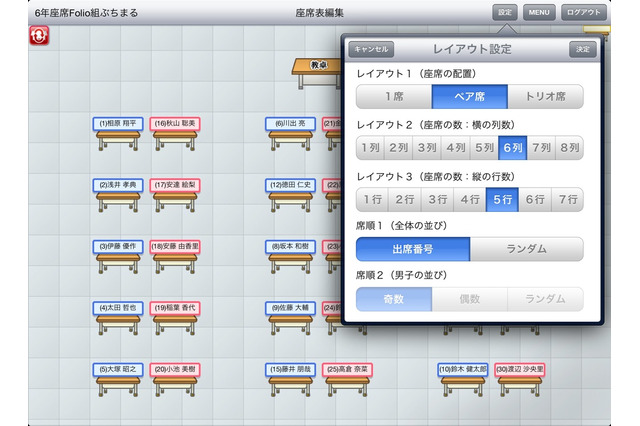This screenshot has width=640, height=426.
Task: Set rows to 2行
Action: 405,200
